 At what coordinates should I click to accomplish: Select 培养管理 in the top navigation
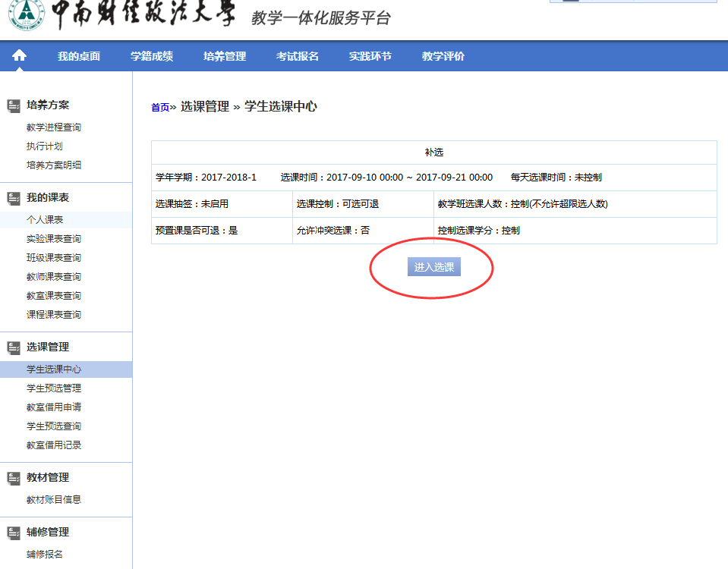click(x=225, y=56)
